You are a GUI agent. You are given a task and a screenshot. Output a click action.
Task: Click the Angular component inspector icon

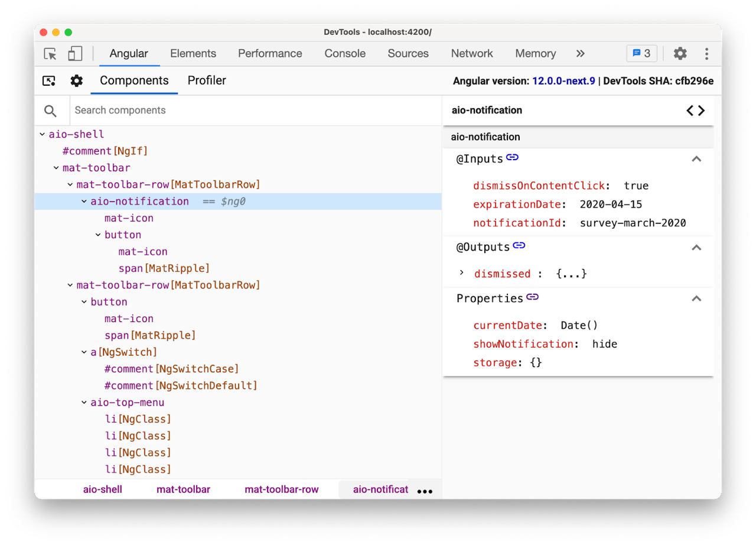[x=49, y=81]
